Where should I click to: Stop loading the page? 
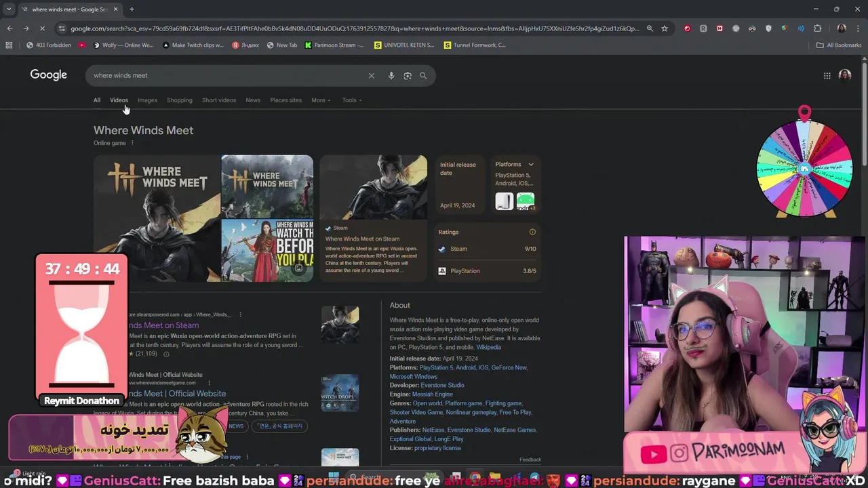42,28
